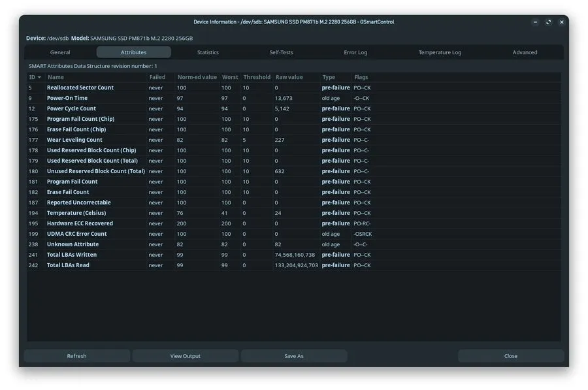Viewport: 588px width, 390px height.
Task: Select the Total LBAs Read row
Action: (x=294, y=265)
